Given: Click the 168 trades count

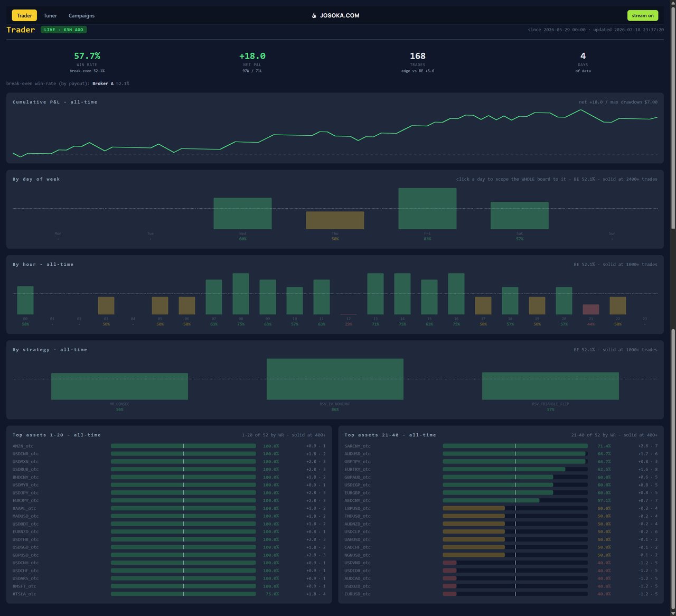Looking at the screenshot, I should tap(418, 56).
